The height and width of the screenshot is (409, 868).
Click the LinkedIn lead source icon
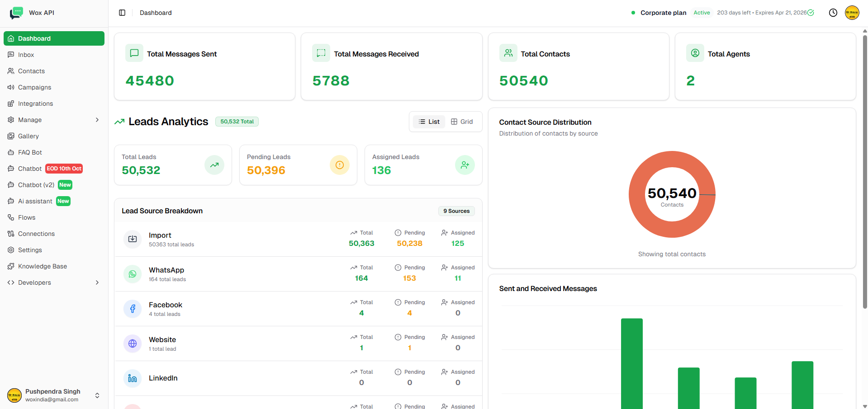pyautogui.click(x=133, y=378)
